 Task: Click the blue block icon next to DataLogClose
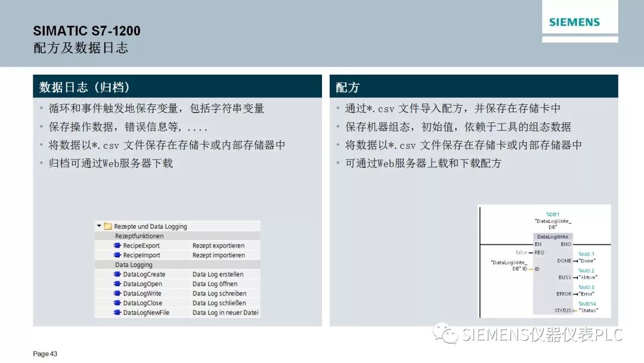tap(117, 303)
